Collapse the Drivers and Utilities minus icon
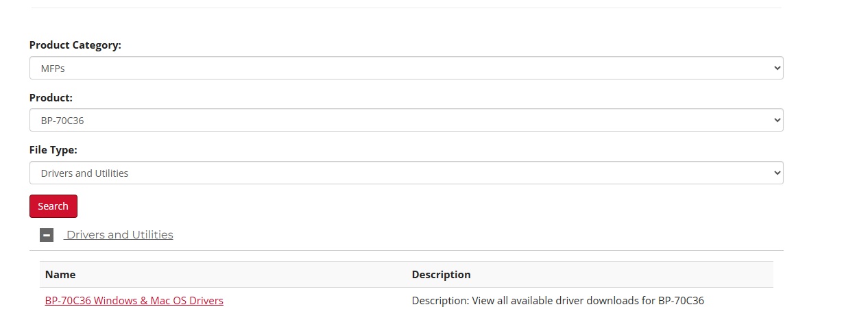Image resolution: width=868 pixels, height=320 pixels. pos(47,235)
